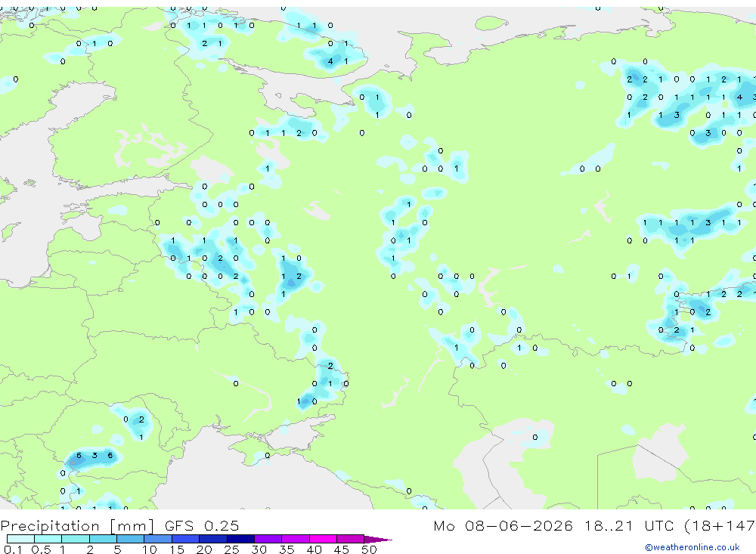
Task: Select legend swatch between 40 and 45
Action: coord(323,539)
